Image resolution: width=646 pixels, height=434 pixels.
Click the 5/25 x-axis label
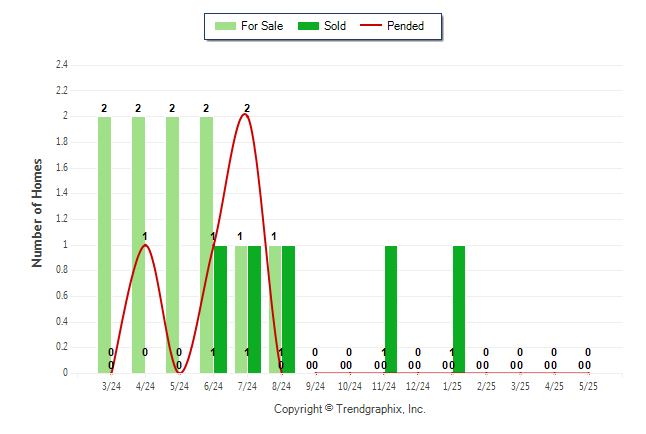(588, 386)
